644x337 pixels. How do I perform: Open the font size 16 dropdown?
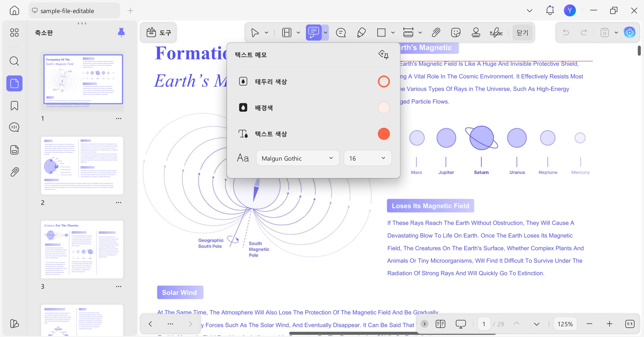tap(367, 158)
